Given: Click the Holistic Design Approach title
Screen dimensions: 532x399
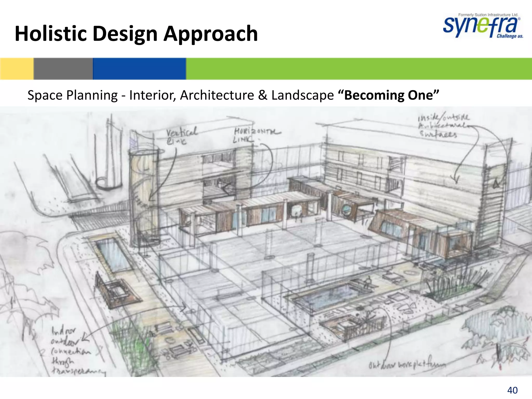Looking at the screenshot, I should (136, 34).
